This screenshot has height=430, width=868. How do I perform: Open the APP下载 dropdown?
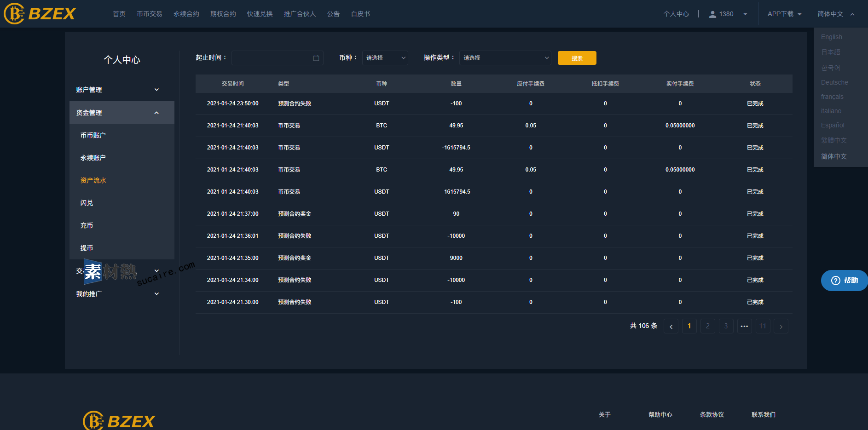784,14
